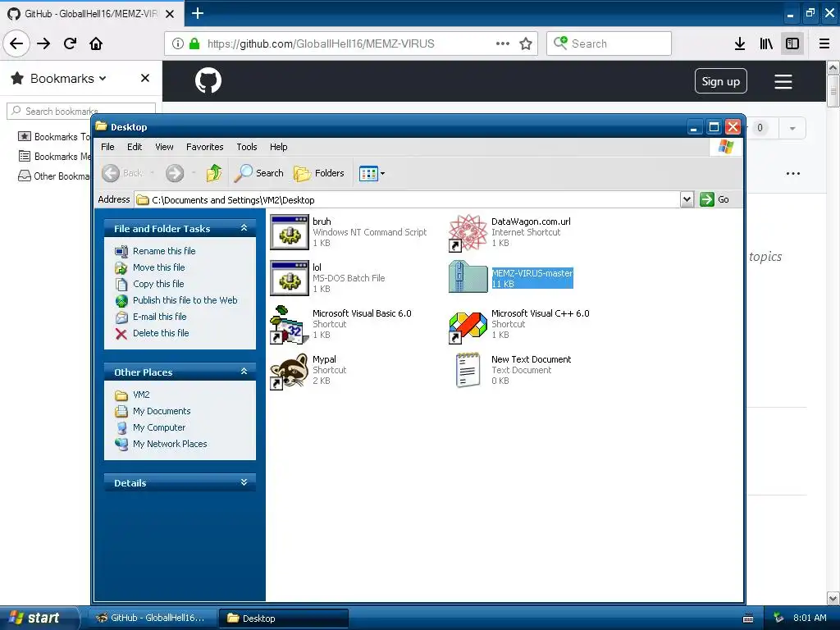
Task: Go to My Documents in Other Places
Action: click(162, 411)
